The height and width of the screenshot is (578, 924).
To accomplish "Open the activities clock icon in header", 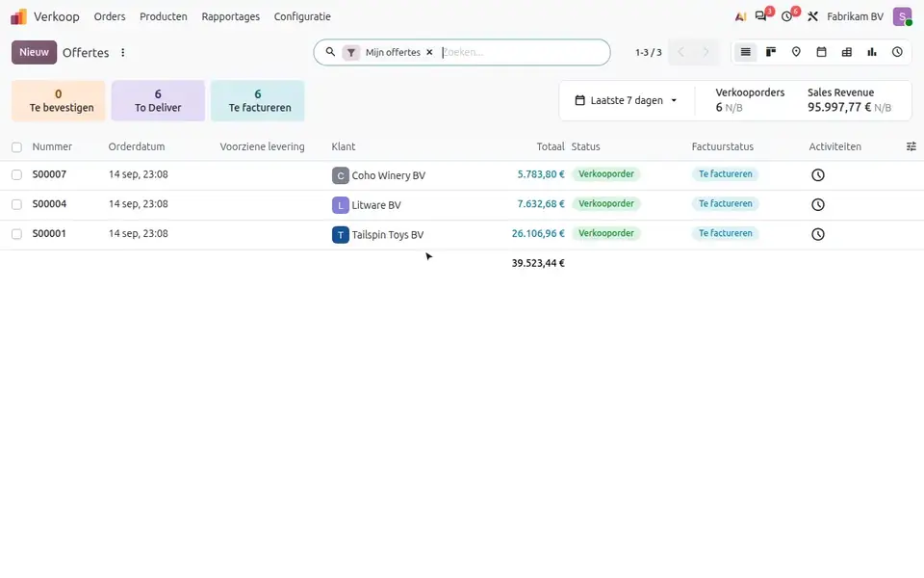I will coord(786,16).
